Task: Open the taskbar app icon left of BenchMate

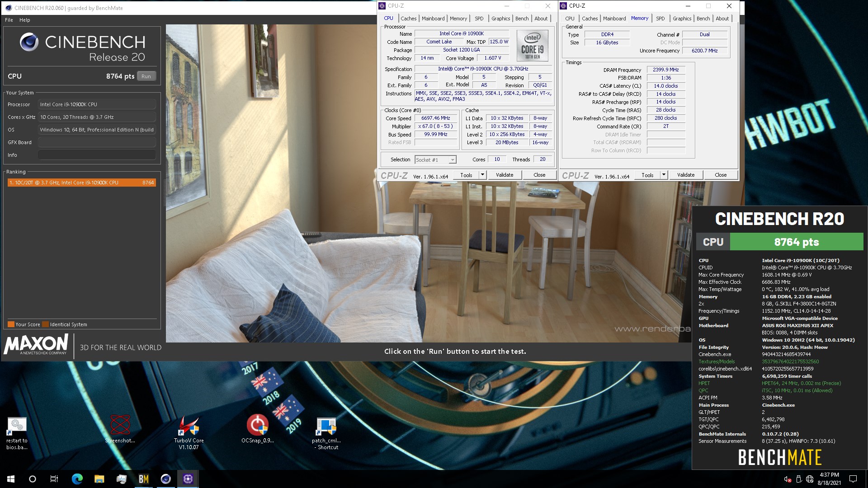Action: click(x=121, y=479)
